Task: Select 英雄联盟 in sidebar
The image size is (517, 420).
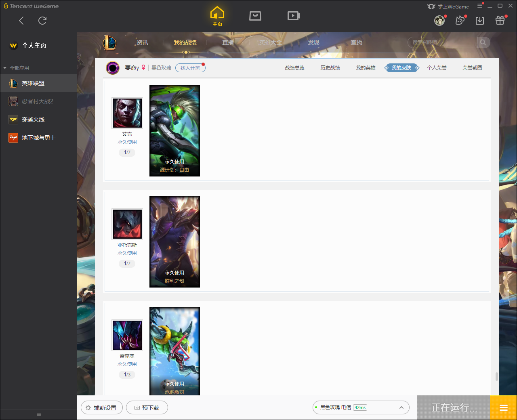Action: click(38, 83)
